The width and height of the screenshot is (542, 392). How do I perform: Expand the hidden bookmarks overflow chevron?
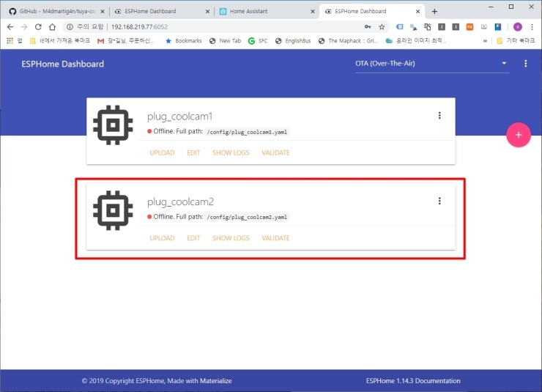click(x=485, y=41)
